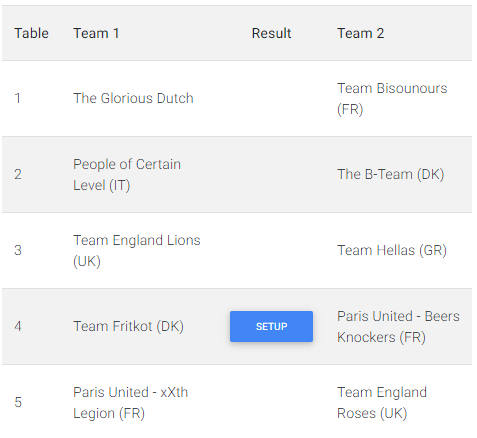Open Team Hellas (GR) entry
477x438 pixels.
click(392, 250)
